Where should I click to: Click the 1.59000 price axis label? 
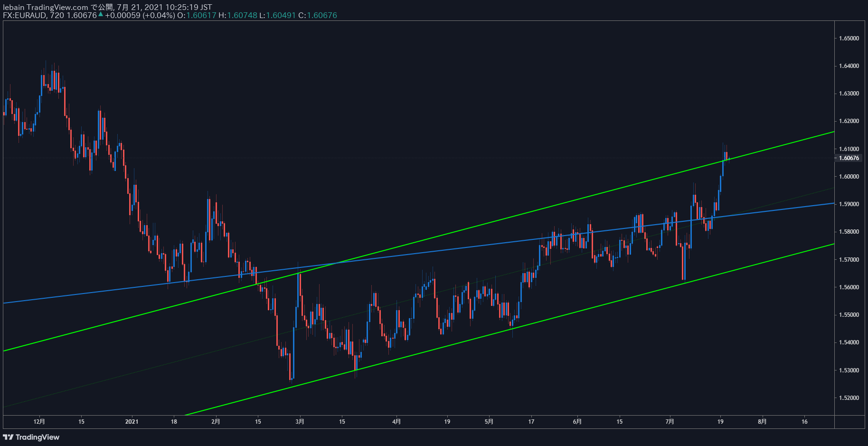click(x=849, y=204)
